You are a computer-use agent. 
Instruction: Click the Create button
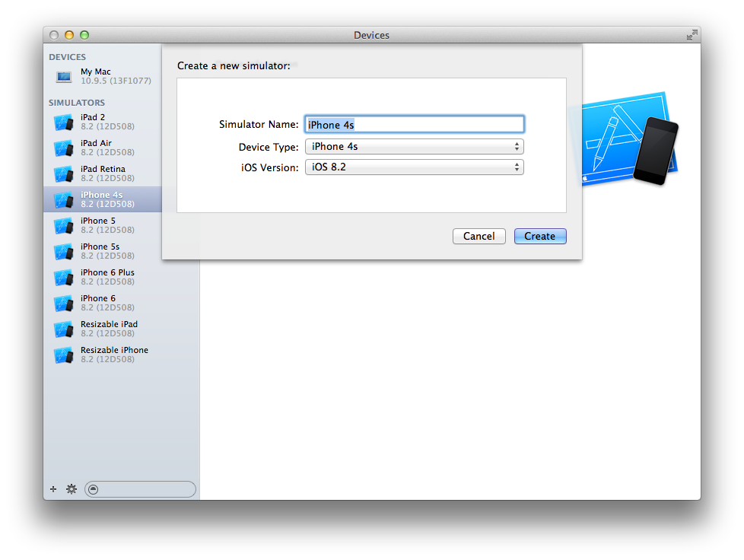(x=540, y=237)
